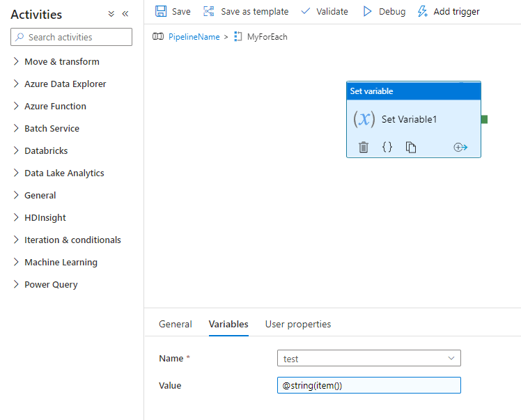Click the Debug play icon
The width and height of the screenshot is (521, 420).
[x=367, y=11]
